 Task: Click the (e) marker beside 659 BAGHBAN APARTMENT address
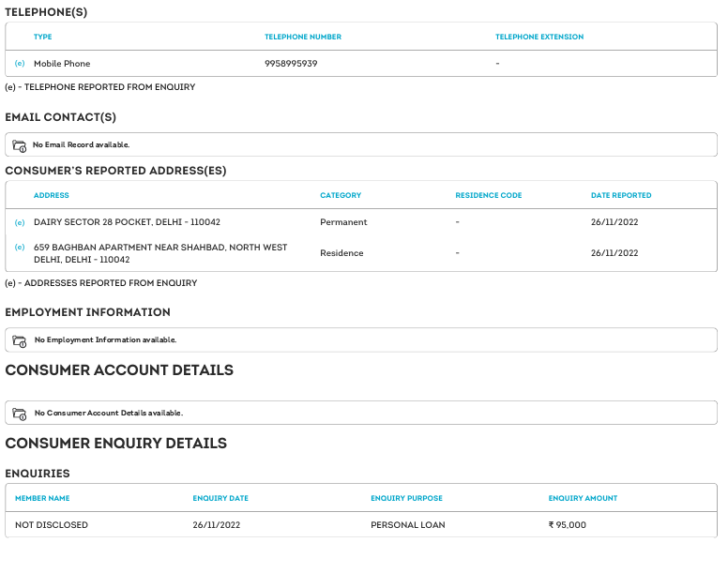click(x=20, y=247)
